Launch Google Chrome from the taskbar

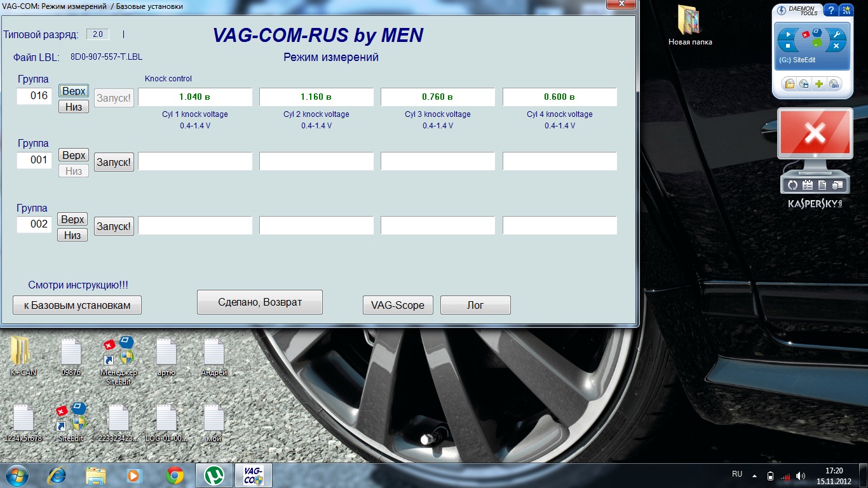click(x=174, y=475)
